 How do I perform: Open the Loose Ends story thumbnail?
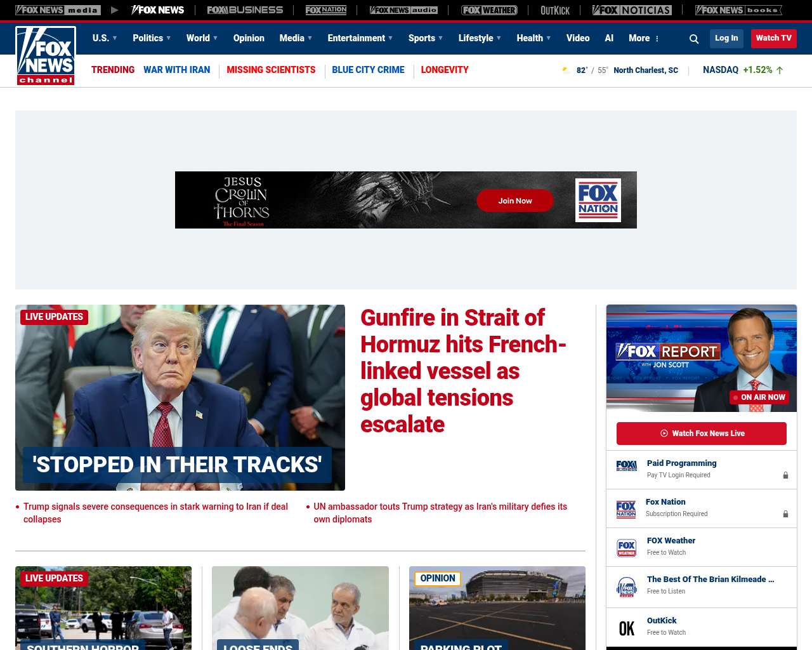300,607
